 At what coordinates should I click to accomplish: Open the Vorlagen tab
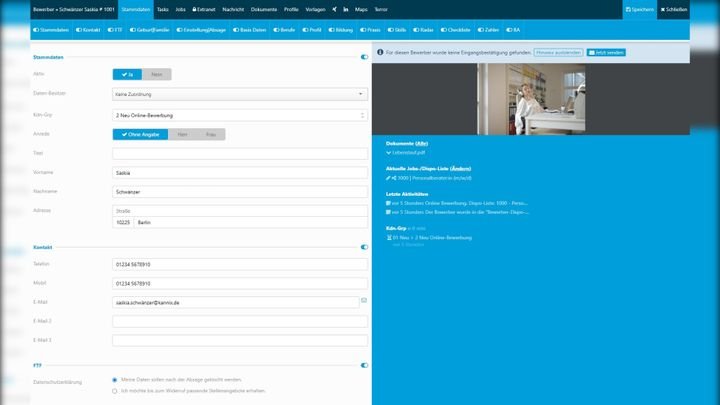tap(315, 9)
